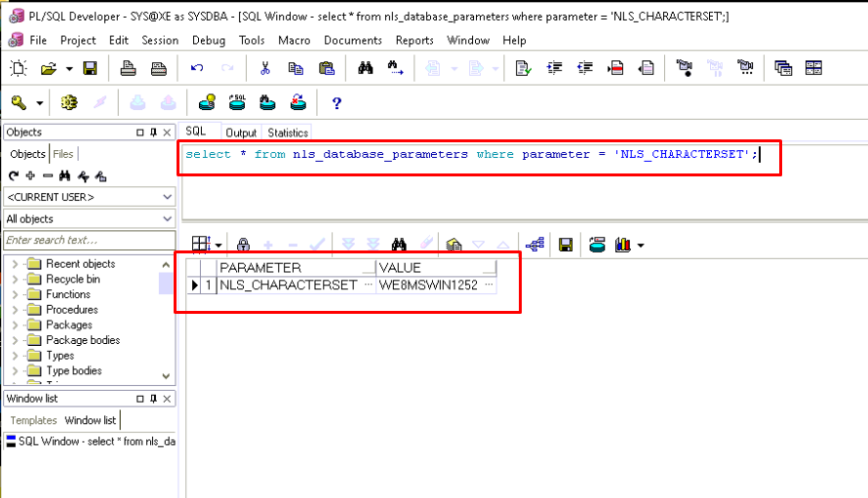The height and width of the screenshot is (498, 868).
Task: Click the PARAMETER column header
Action: click(x=296, y=268)
